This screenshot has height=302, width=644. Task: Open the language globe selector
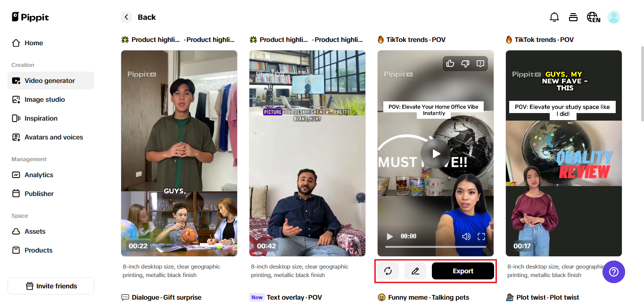[593, 17]
